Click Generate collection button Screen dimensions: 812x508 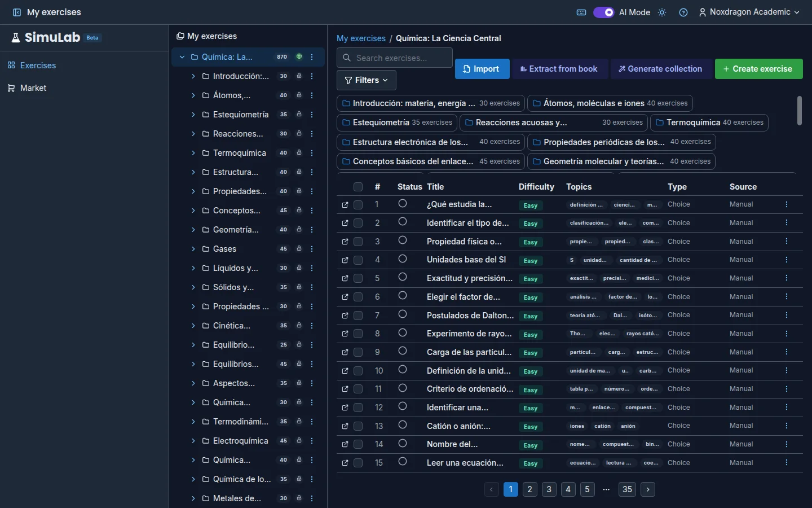coord(660,69)
